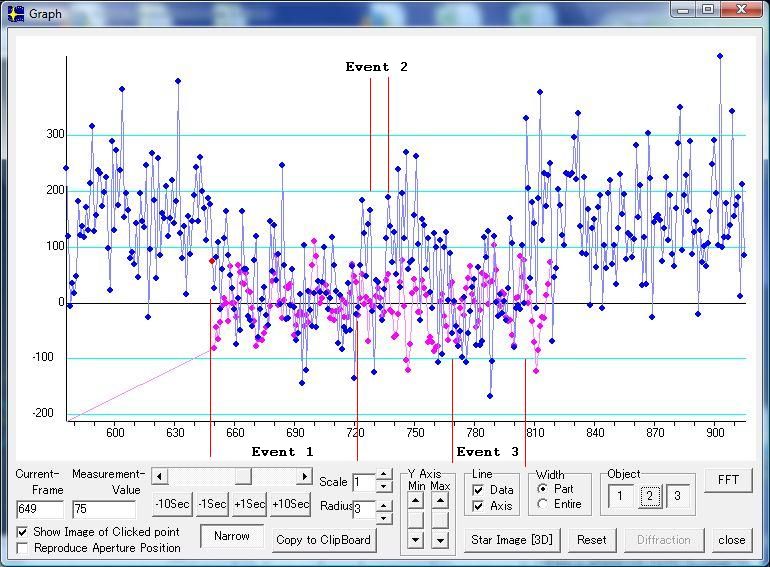Increase Radius with up arrow

tap(384, 506)
